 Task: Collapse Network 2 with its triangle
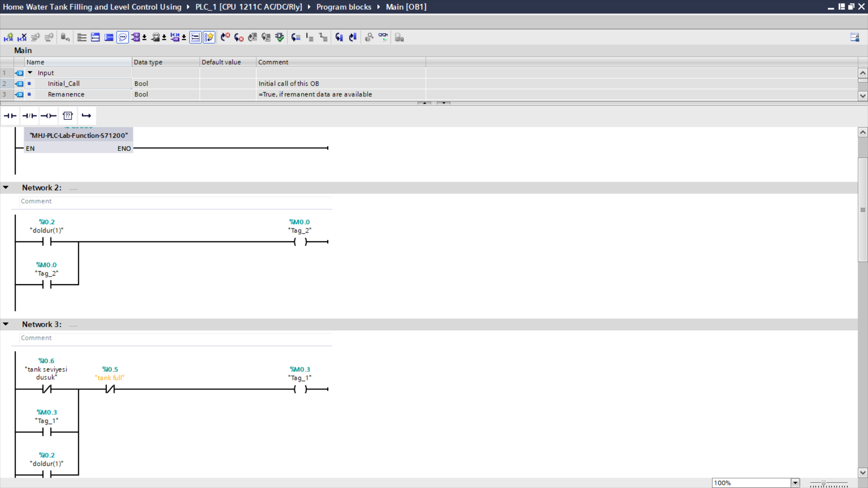(6, 188)
